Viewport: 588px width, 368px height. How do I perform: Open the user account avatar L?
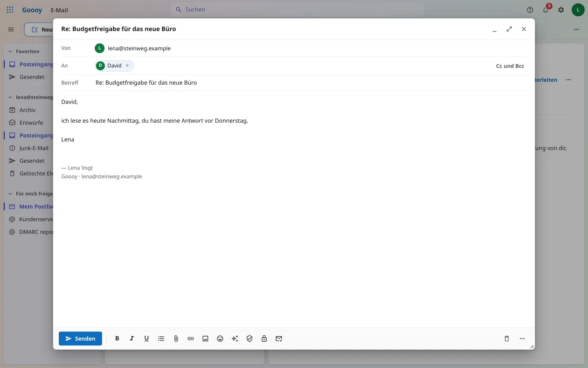click(578, 10)
